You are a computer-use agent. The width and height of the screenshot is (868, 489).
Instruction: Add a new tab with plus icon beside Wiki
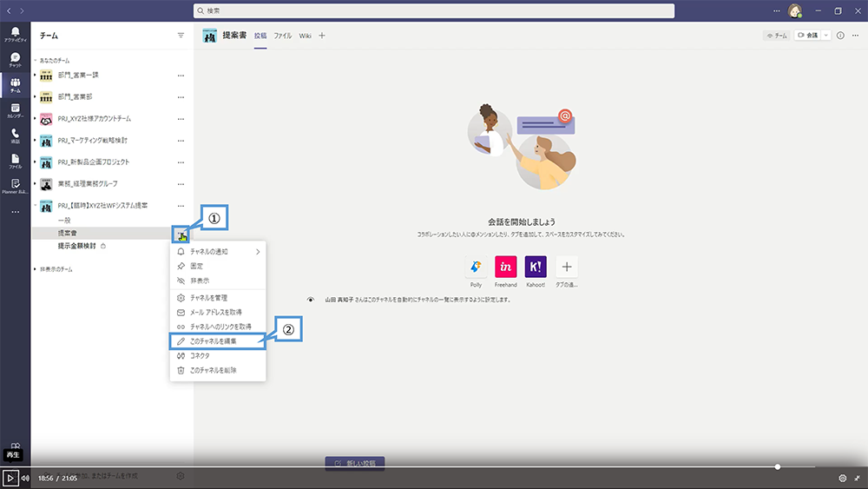(321, 36)
